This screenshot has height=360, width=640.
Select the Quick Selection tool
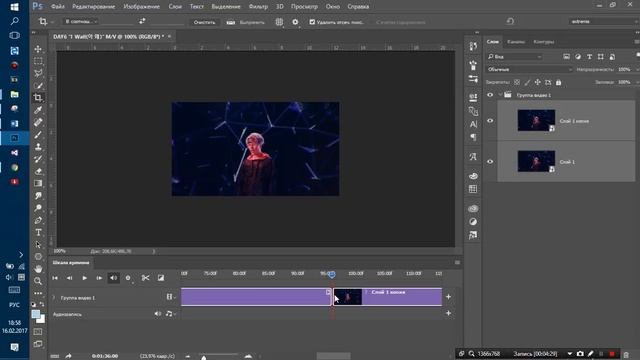pyautogui.click(x=38, y=85)
